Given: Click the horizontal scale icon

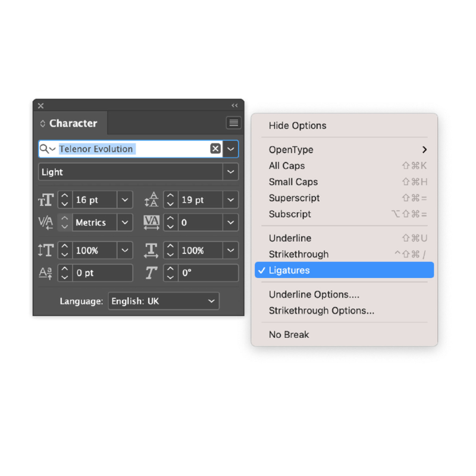Looking at the screenshot, I should pyautogui.click(x=151, y=250).
